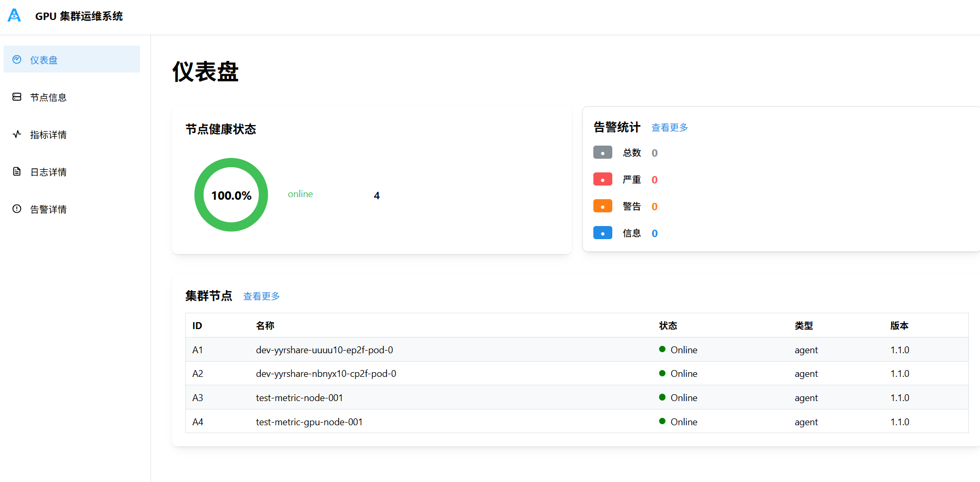Click the 1.1.0 version cell for A2
This screenshot has height=482, width=980.
(x=900, y=374)
